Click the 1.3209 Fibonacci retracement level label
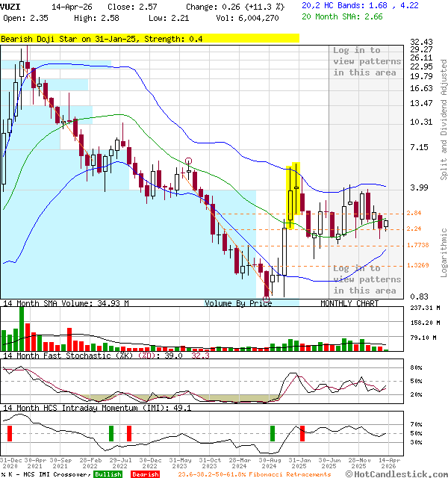The image size is (448, 478). (x=417, y=265)
